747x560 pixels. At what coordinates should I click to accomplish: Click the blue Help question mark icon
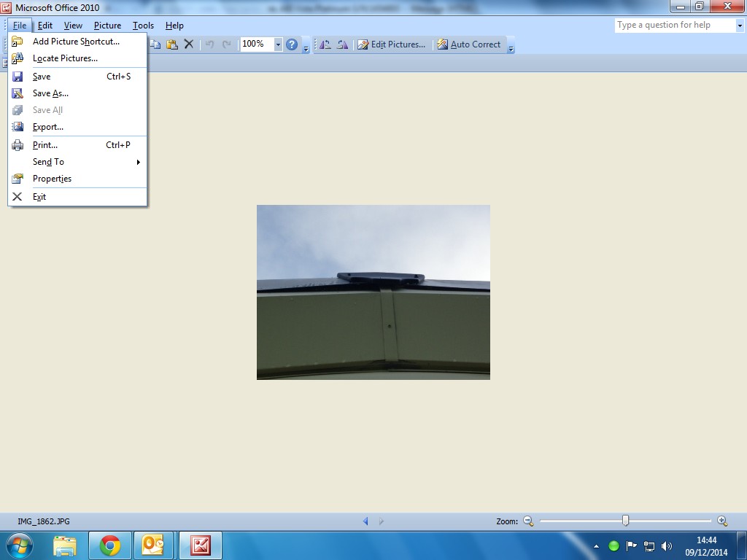[292, 44]
